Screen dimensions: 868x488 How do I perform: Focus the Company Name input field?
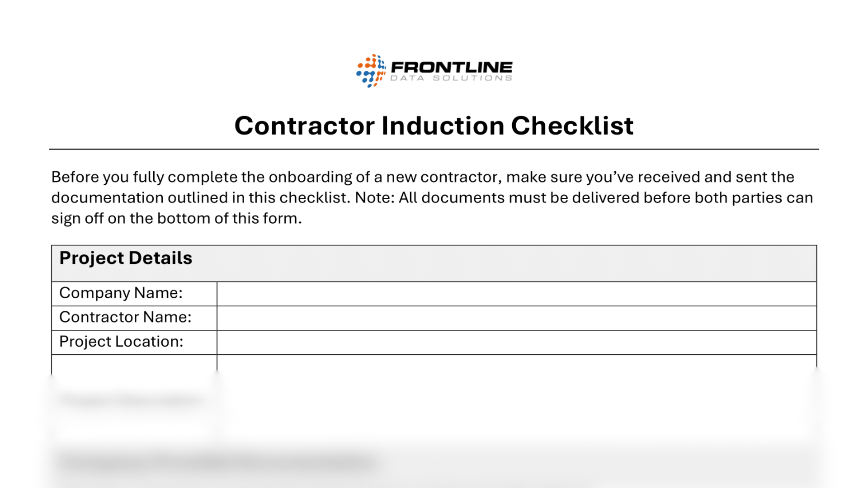(x=516, y=294)
